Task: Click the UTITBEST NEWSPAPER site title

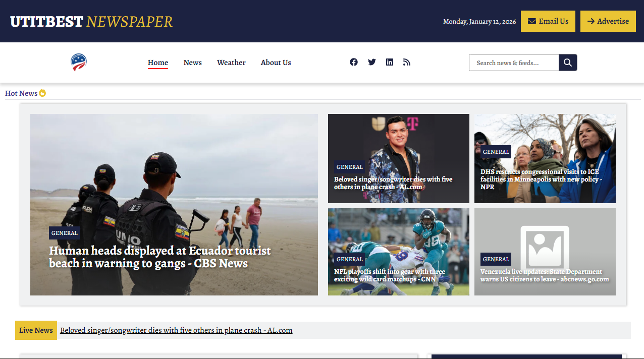Action: pyautogui.click(x=91, y=21)
